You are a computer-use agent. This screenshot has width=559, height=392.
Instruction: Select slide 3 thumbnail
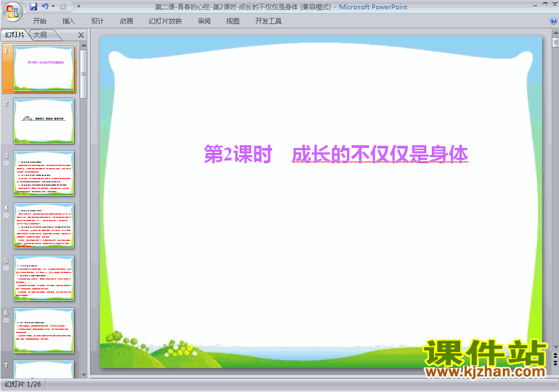point(44,174)
